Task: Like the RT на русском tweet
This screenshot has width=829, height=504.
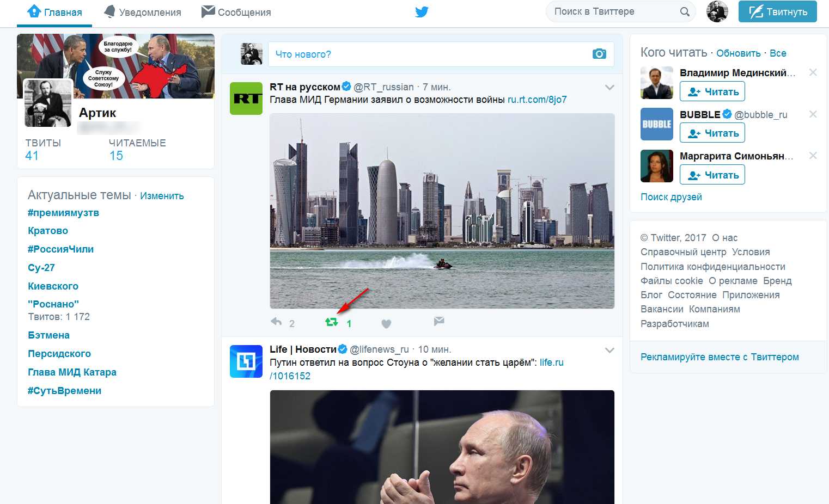Action: (386, 324)
